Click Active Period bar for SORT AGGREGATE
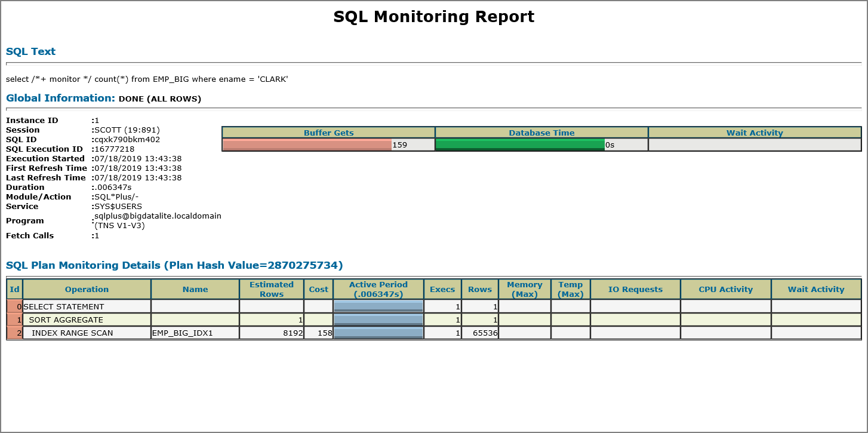 pyautogui.click(x=378, y=320)
